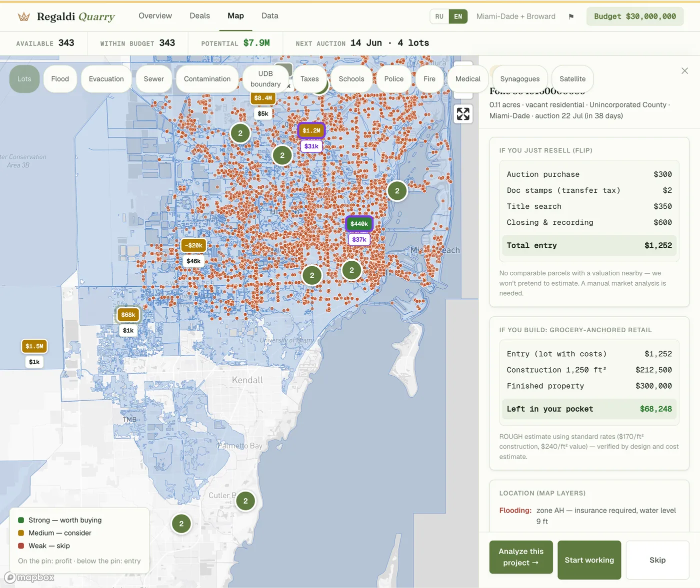This screenshot has width=700, height=588.
Task: Open the Mapbox logo link
Action: 29,578
